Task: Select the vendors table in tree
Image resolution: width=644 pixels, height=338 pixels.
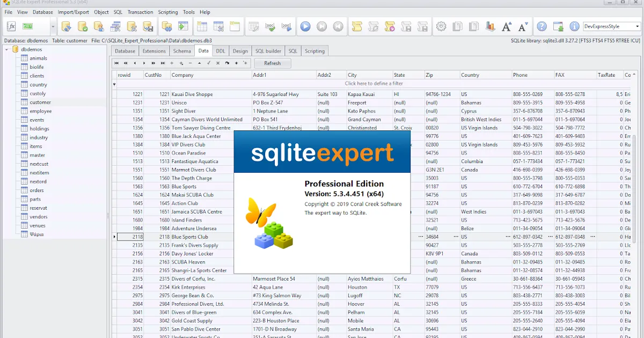Action: (x=39, y=217)
